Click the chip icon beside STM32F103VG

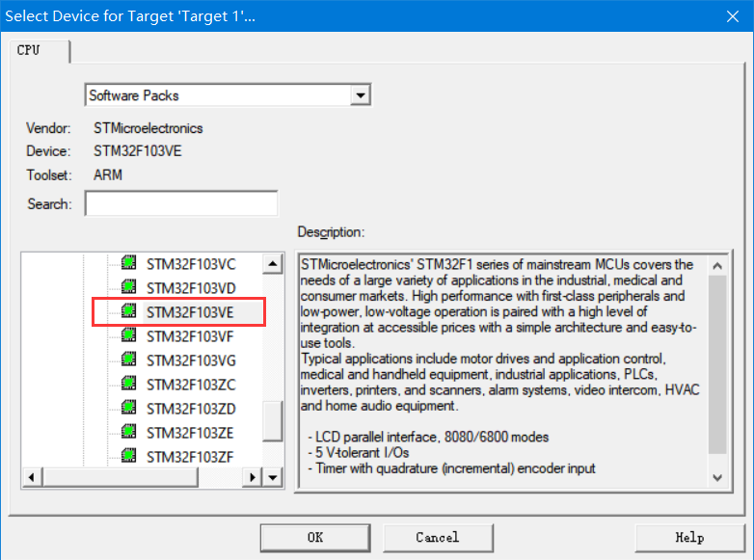pos(128,359)
